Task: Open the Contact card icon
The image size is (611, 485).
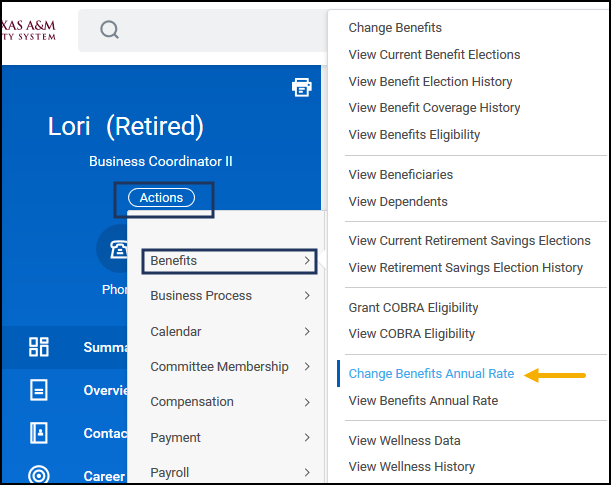Action: tap(39, 433)
